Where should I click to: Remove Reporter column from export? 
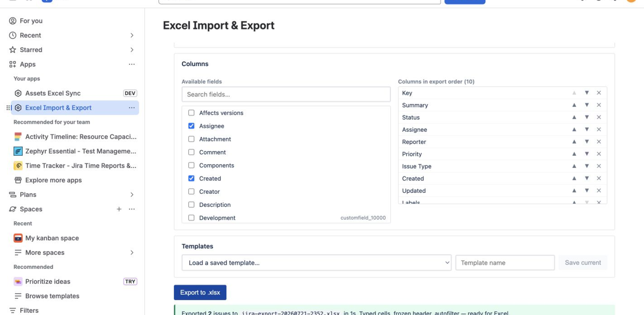599,142
